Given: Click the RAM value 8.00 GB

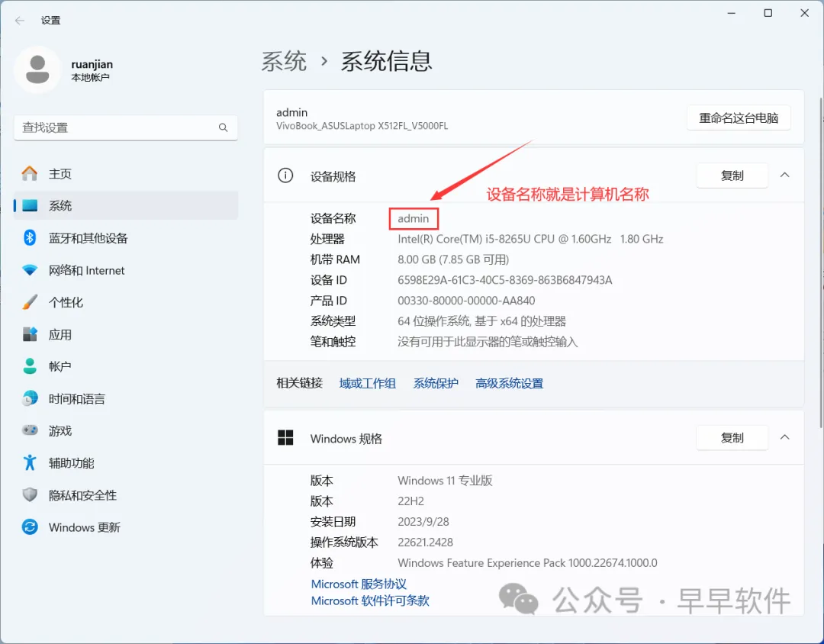Looking at the screenshot, I should 453,259.
